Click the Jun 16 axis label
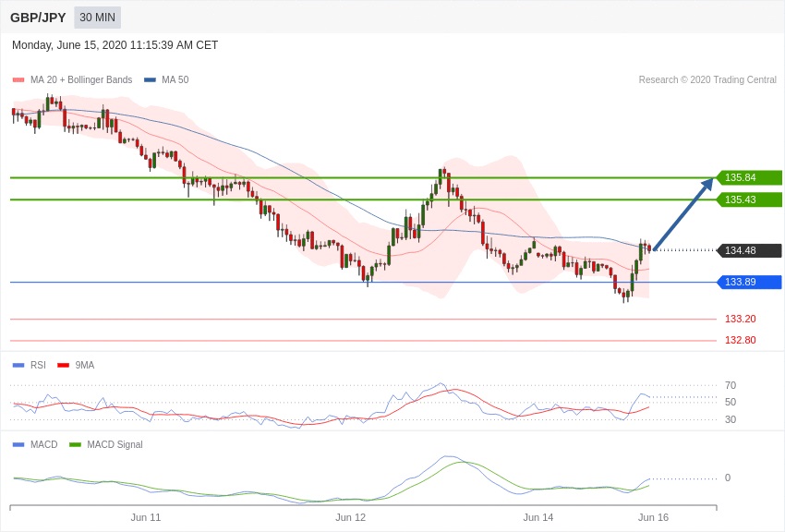Viewport: 785px width, 532px height. 653,517
